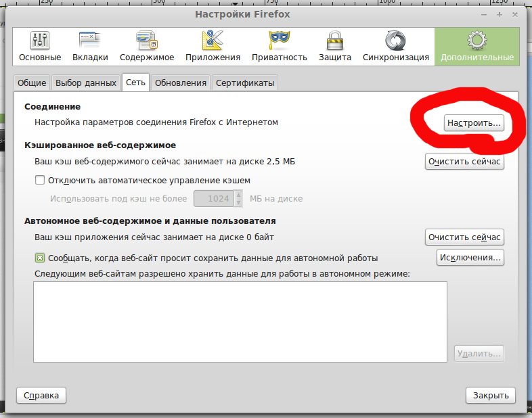Open the Содержимое settings category
Screen dimensions: 532x418
(147, 46)
